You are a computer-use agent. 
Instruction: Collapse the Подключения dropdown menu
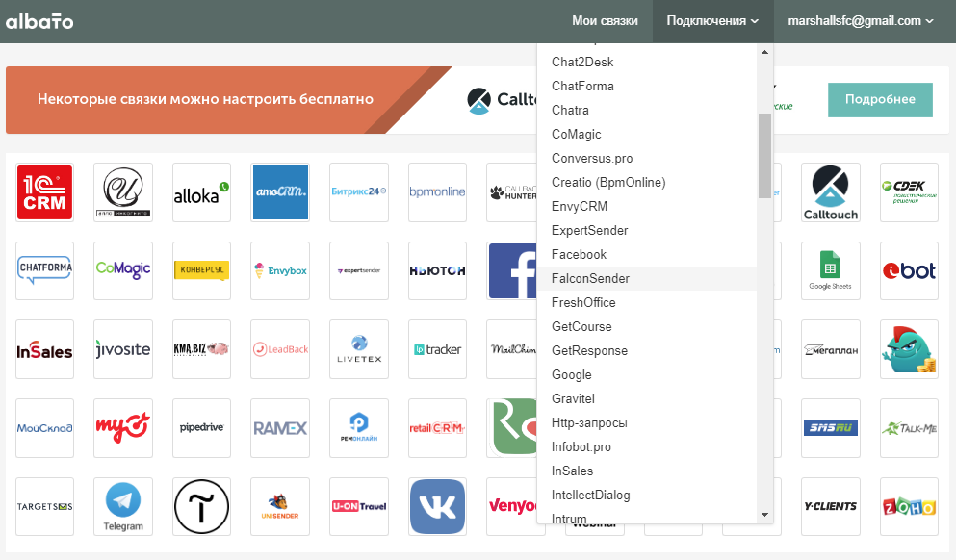click(x=712, y=21)
